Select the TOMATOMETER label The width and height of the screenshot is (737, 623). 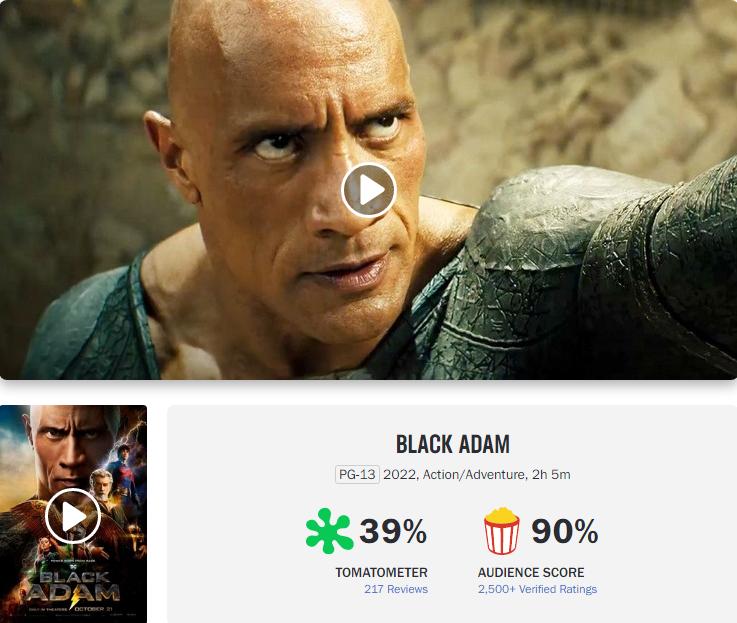[381, 572]
